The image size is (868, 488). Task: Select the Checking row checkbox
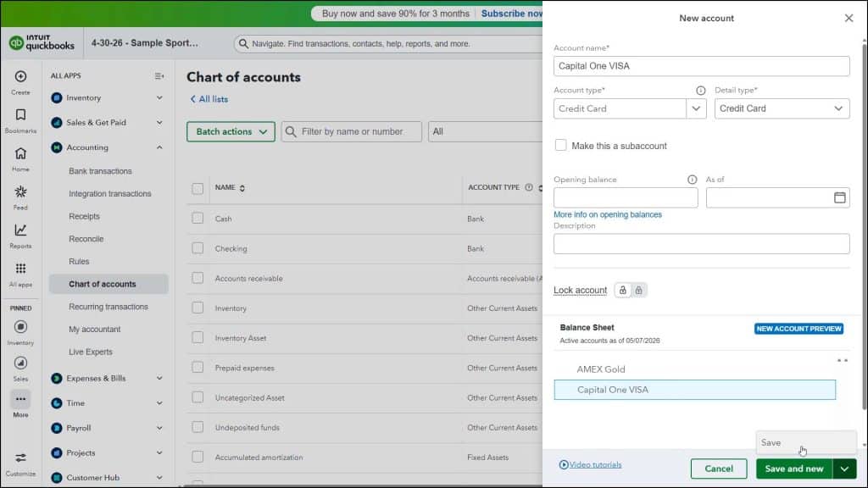pyautogui.click(x=198, y=248)
